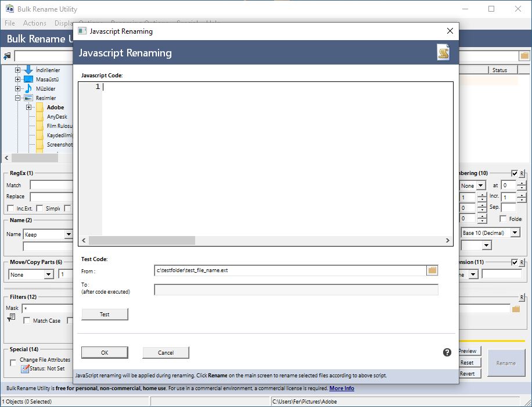Click the Test button
This screenshot has height=407, width=532.
tap(105, 314)
